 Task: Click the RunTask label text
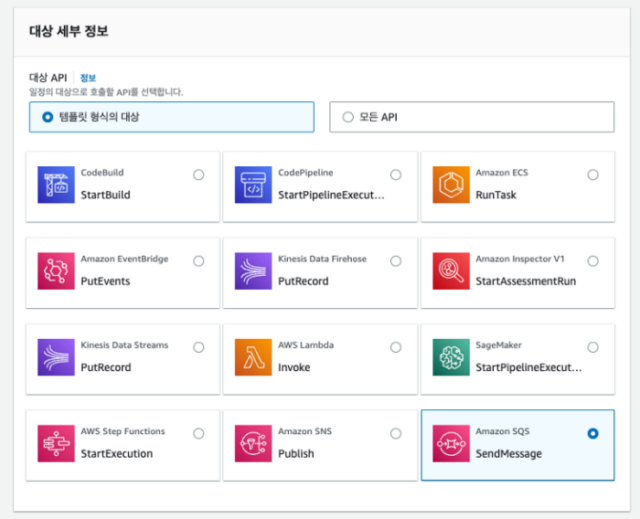pyautogui.click(x=496, y=195)
